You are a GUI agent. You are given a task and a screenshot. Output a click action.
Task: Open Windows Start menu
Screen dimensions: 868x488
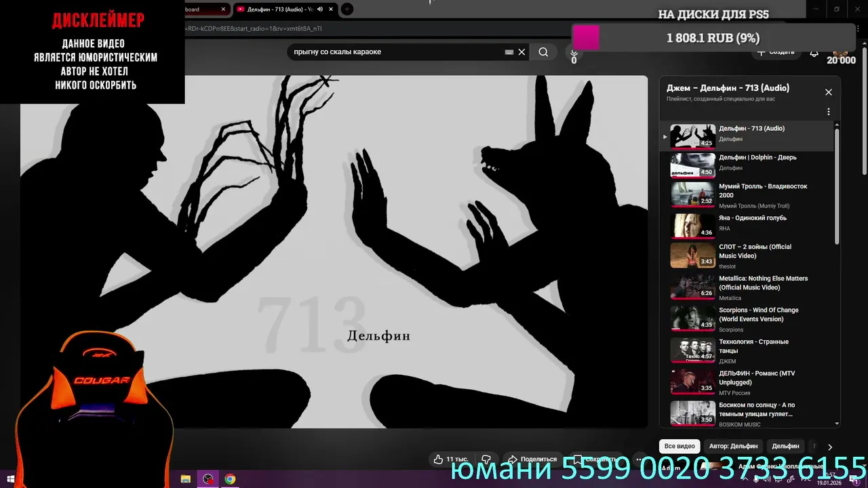pyautogui.click(x=11, y=479)
